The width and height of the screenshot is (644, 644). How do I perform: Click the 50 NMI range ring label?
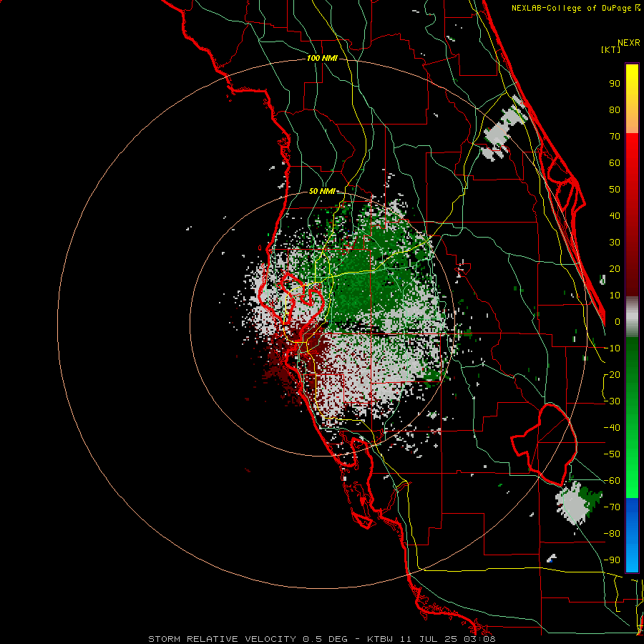(322, 191)
